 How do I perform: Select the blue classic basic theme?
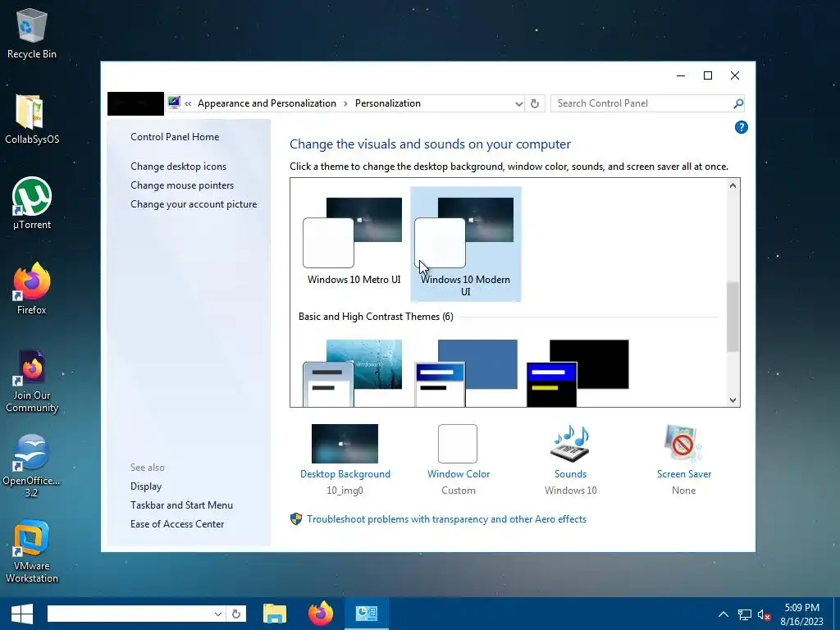point(466,373)
